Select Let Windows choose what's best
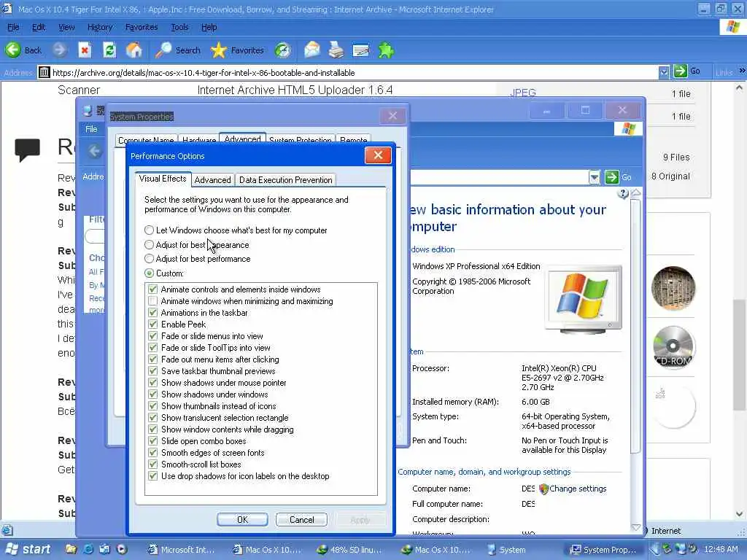 (149, 230)
